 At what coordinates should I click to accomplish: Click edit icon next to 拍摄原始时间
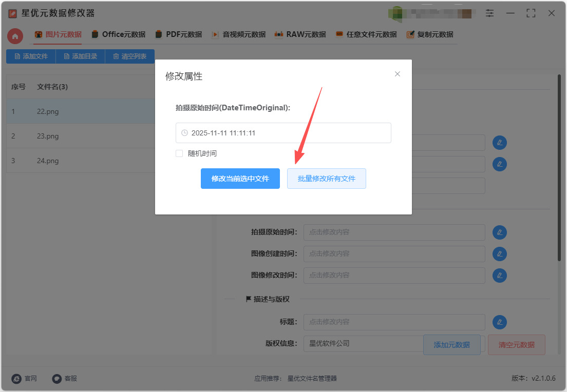499,232
